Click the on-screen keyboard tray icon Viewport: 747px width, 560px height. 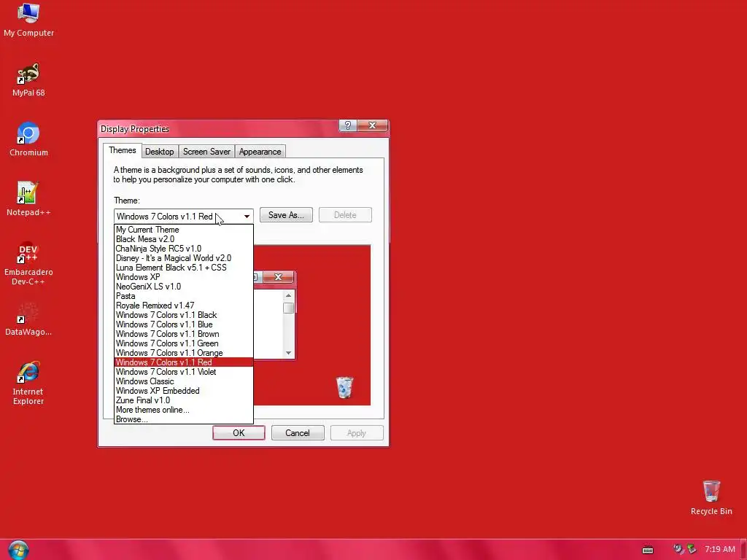coord(648,550)
